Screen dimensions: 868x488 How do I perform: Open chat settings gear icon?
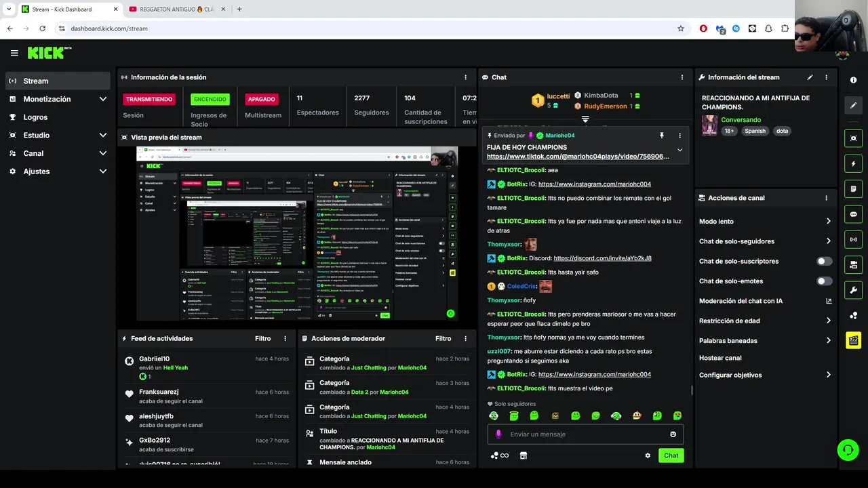[x=648, y=455]
